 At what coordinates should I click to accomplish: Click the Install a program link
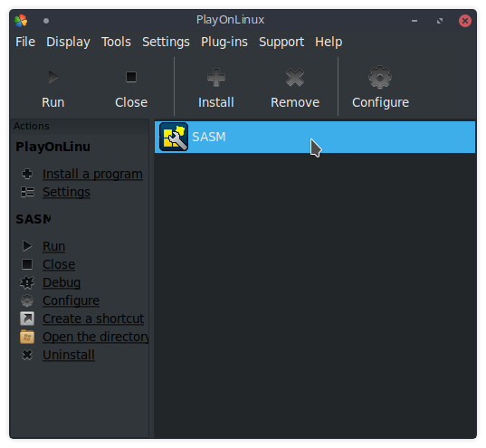(92, 174)
